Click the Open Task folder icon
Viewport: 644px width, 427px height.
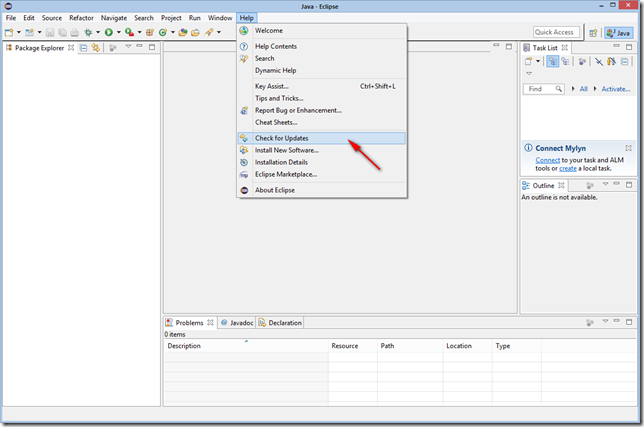click(195, 32)
